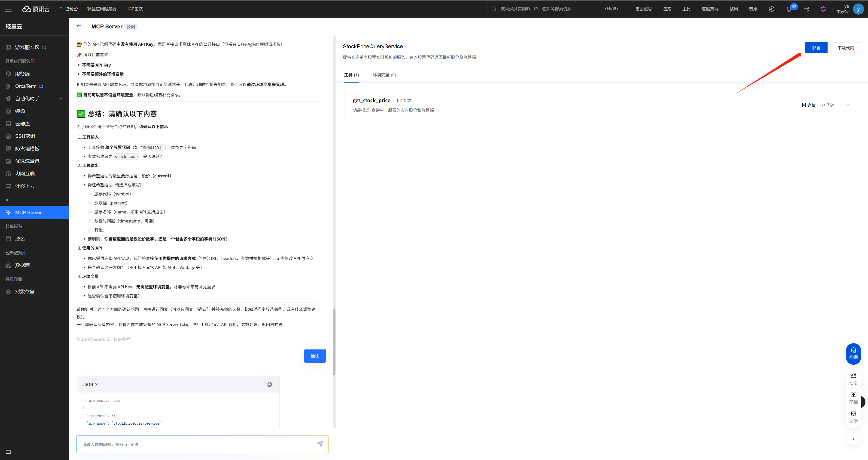
Task: Collapse the sidebar using the bottom-left icon
Action: point(8,452)
